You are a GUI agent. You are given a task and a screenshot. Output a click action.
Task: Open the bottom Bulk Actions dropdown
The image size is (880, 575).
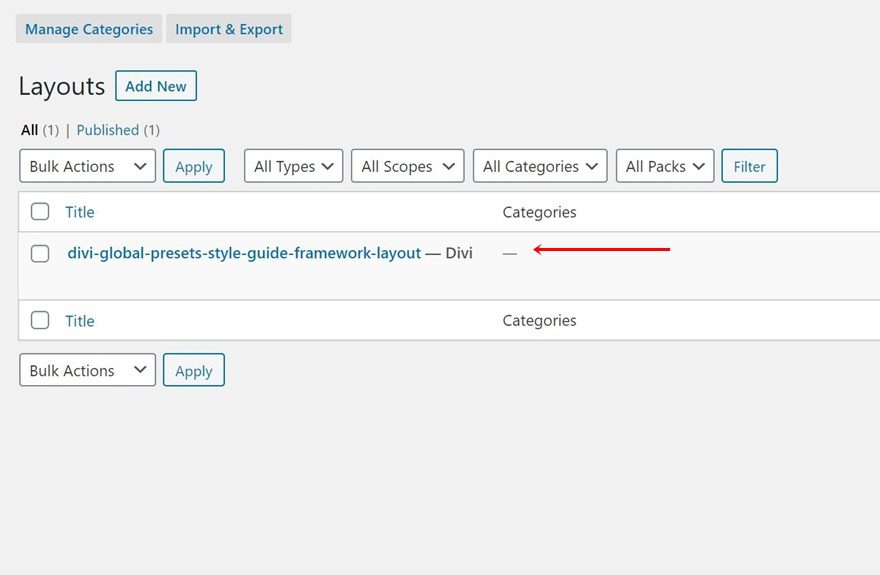[87, 370]
